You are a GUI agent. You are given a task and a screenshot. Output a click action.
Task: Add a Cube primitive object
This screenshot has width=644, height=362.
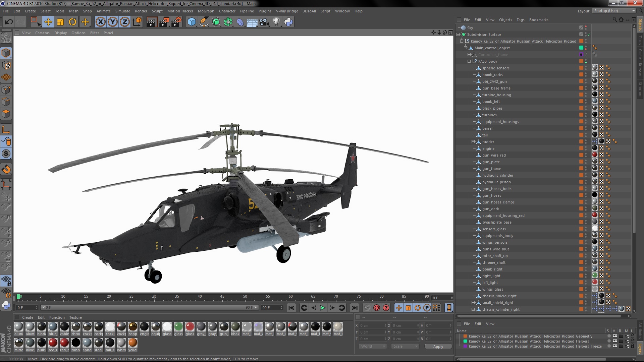point(192,22)
